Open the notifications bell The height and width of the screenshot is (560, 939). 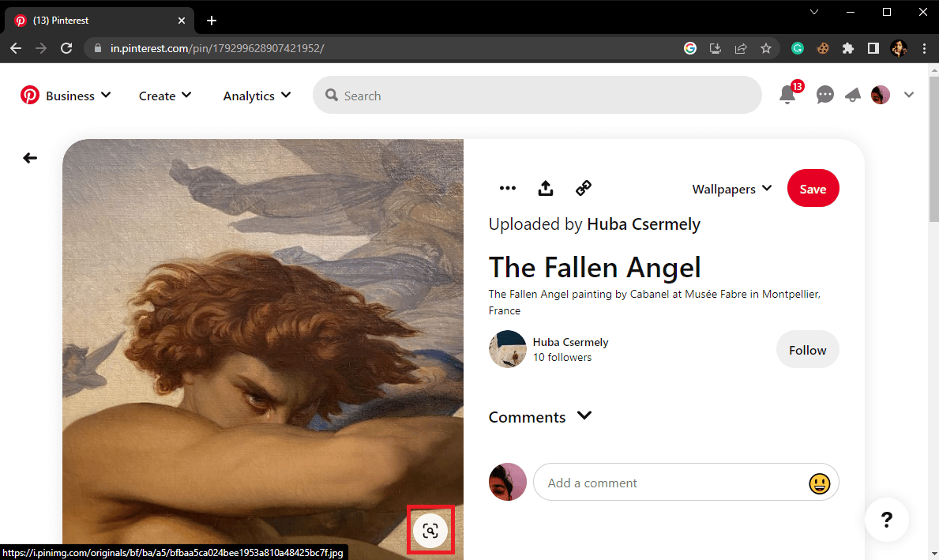(x=787, y=96)
